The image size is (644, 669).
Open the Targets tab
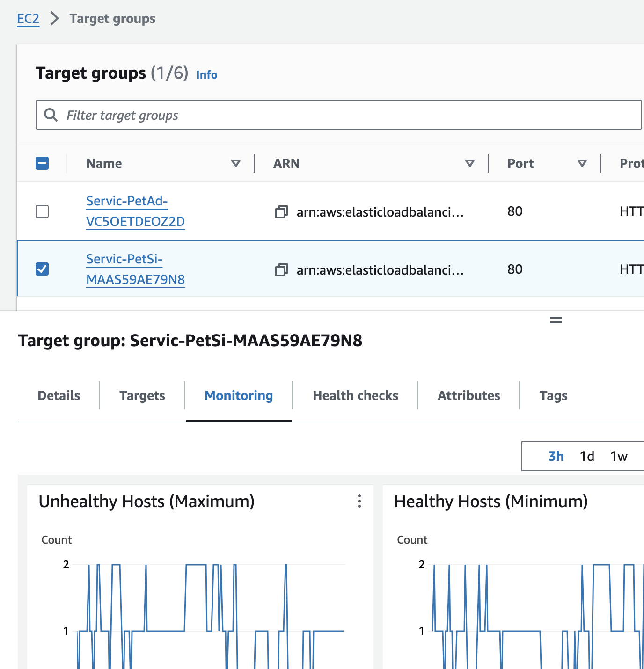pyautogui.click(x=142, y=396)
